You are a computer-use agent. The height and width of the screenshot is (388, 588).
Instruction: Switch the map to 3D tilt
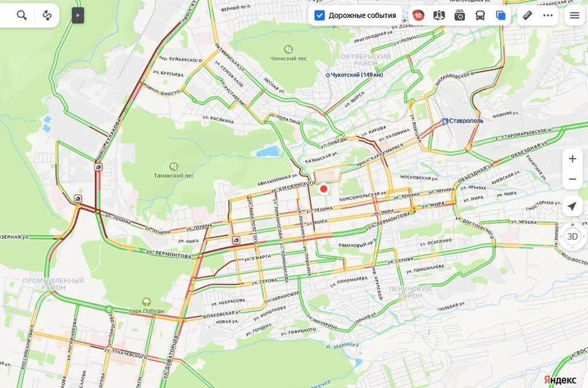(x=572, y=237)
